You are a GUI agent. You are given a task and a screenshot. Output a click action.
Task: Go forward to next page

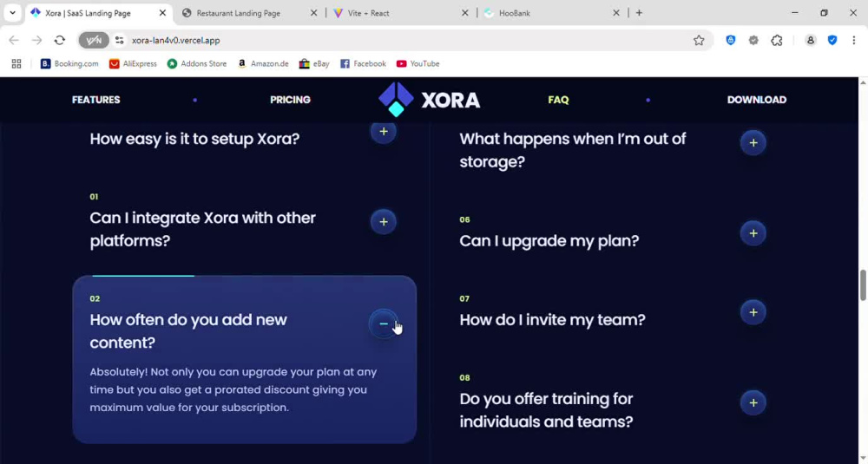point(36,40)
